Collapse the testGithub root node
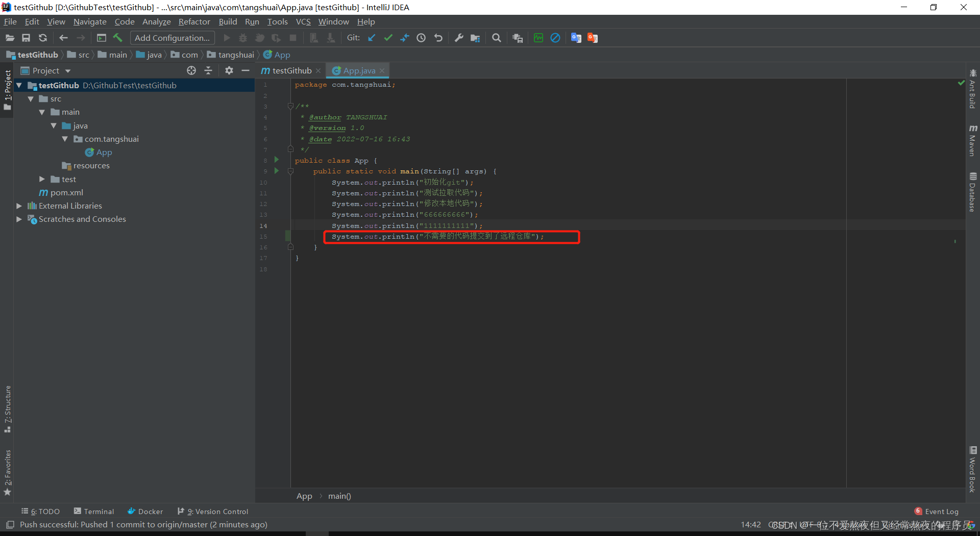980x536 pixels. tap(19, 85)
